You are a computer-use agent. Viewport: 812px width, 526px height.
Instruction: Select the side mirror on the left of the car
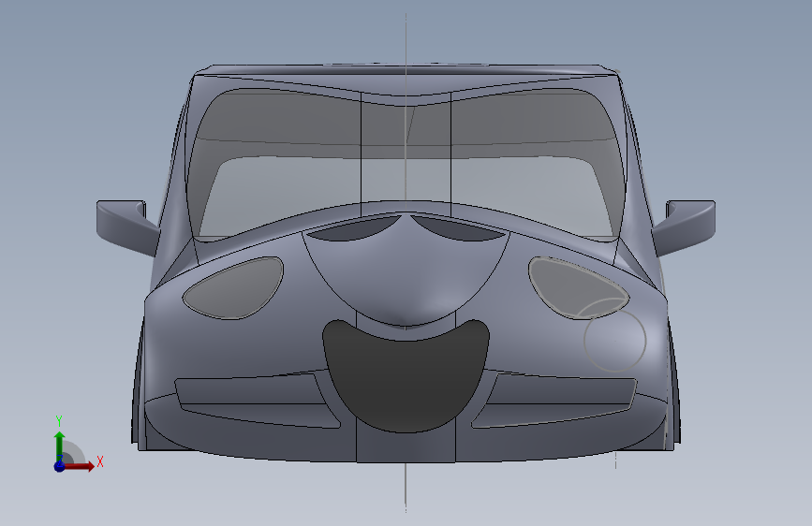(126, 226)
